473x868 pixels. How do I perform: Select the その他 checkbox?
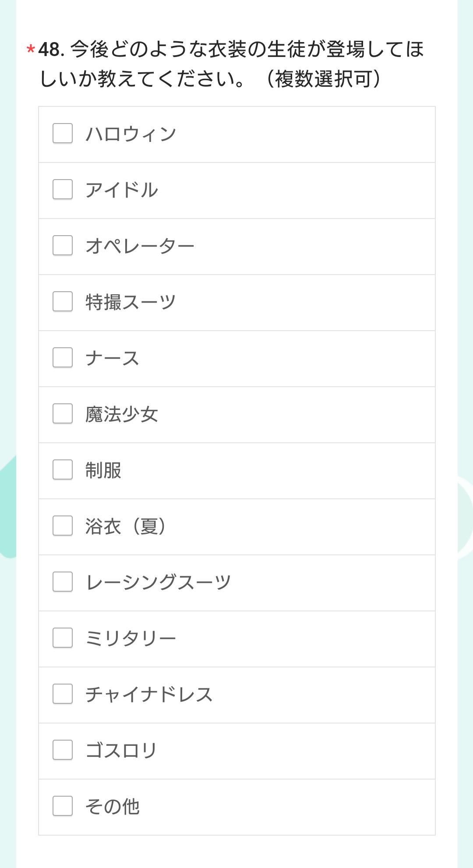tap(63, 806)
